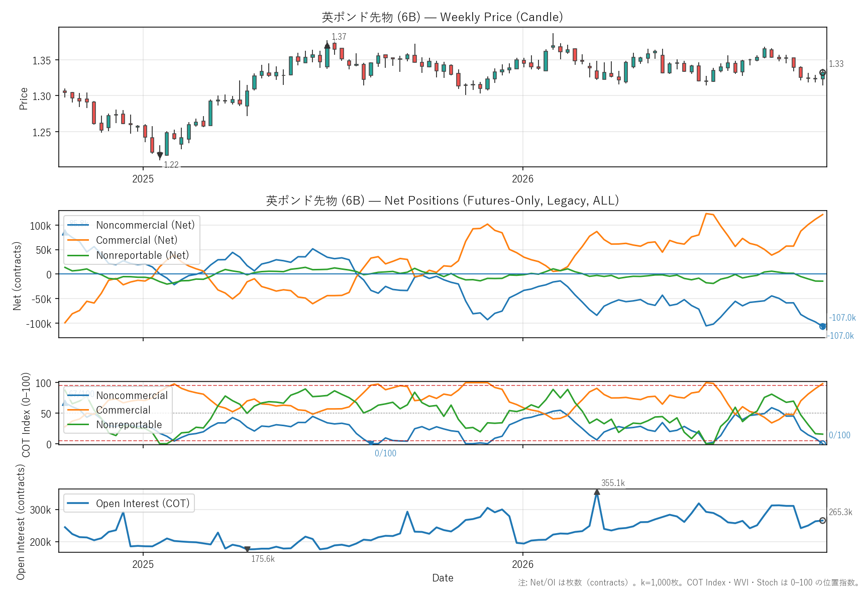Click the orange Commercial (Net) legend line
This screenshot has height=593, width=868.
point(78,240)
